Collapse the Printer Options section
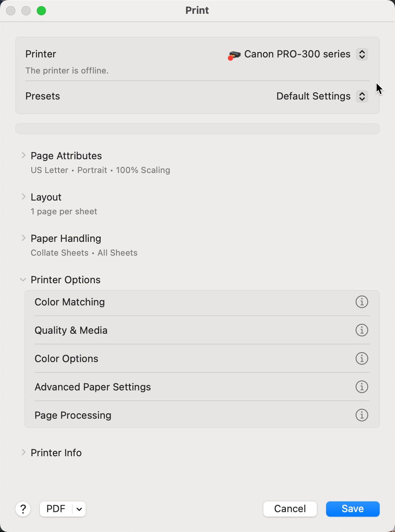 pos(23,280)
